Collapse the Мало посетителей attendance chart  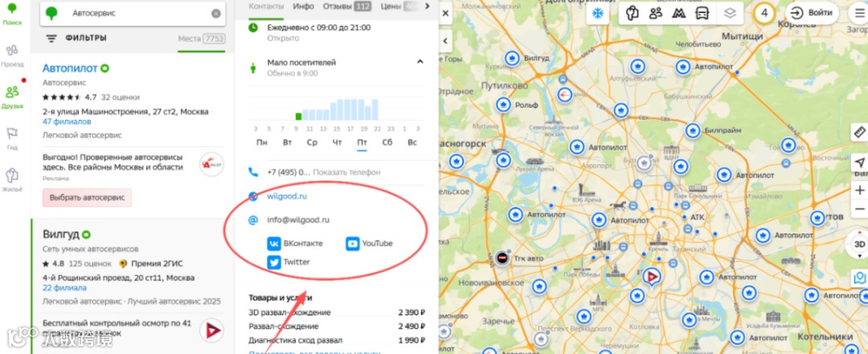(x=420, y=61)
